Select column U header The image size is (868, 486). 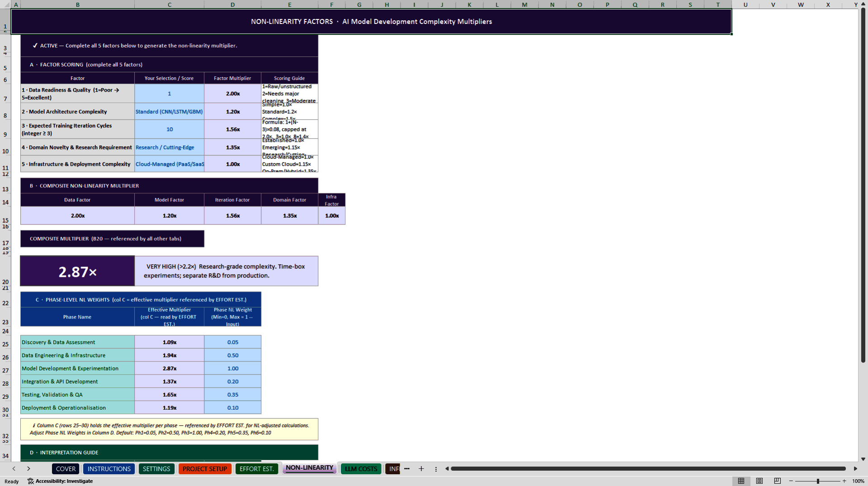pos(745,5)
